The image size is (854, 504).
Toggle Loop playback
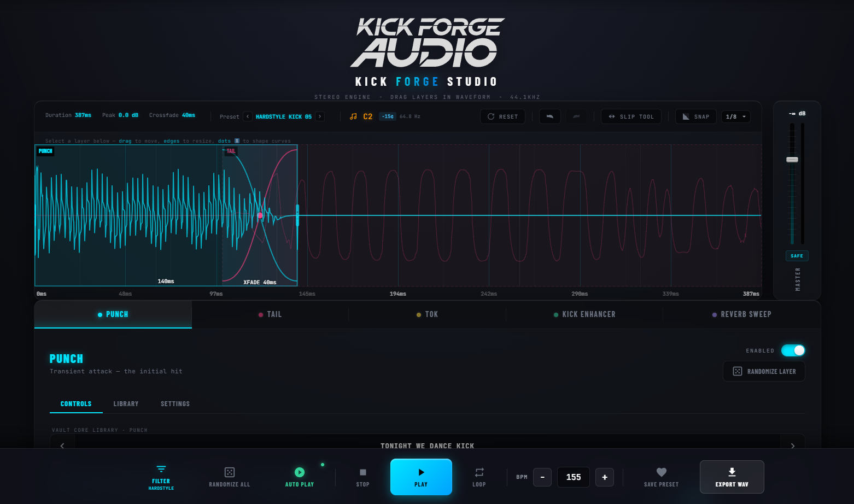479,477
